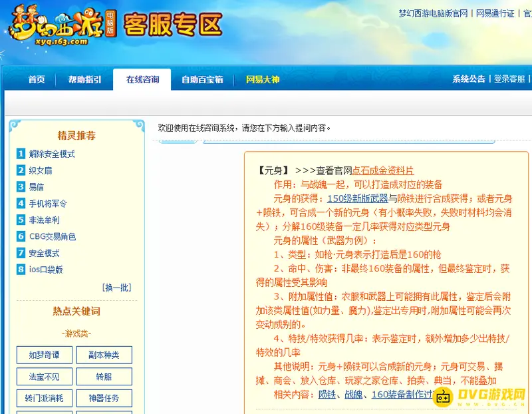
Task: Open 非法牟利 recommended topic
Action: coord(44,220)
